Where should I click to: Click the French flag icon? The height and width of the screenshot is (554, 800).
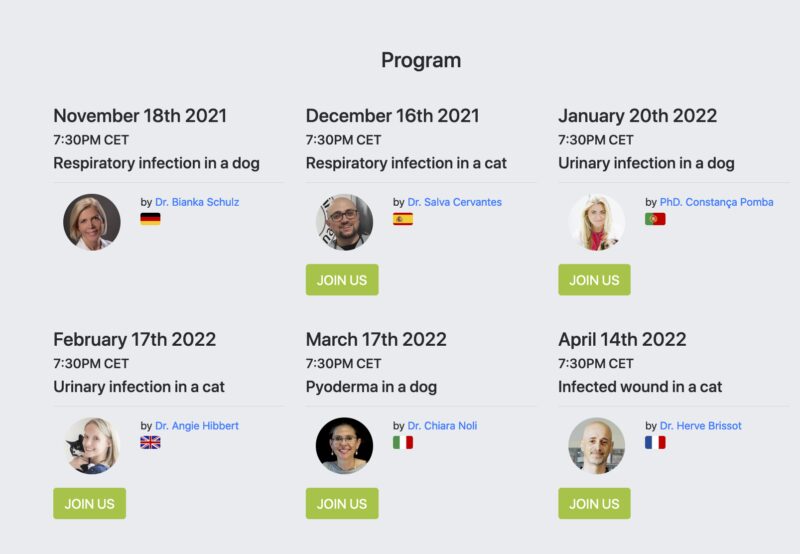coord(655,442)
